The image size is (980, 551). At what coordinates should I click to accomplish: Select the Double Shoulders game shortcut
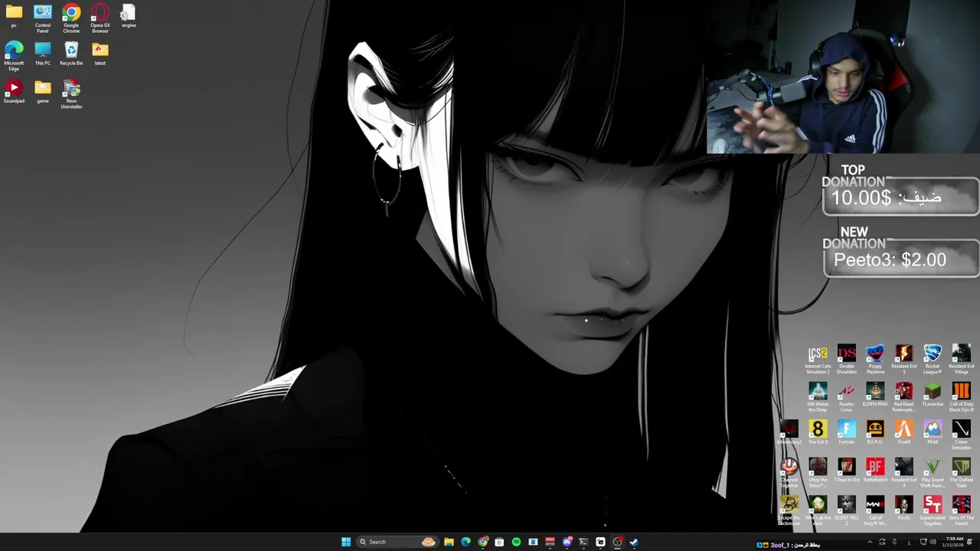tap(846, 360)
